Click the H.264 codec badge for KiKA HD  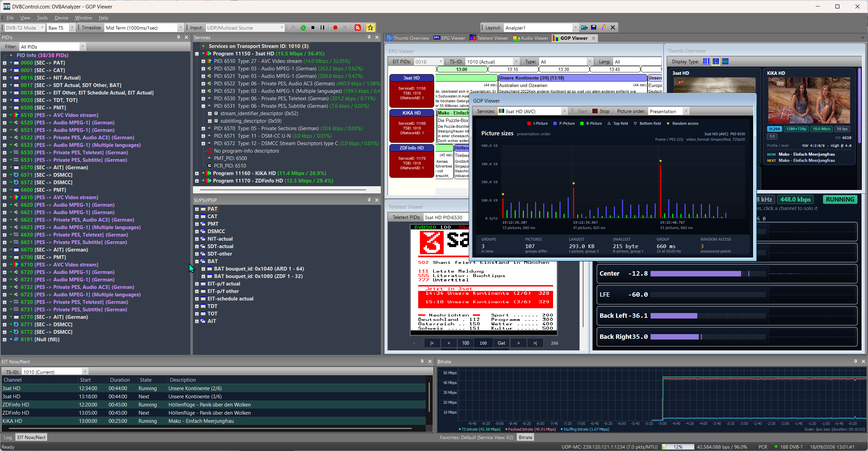774,129
